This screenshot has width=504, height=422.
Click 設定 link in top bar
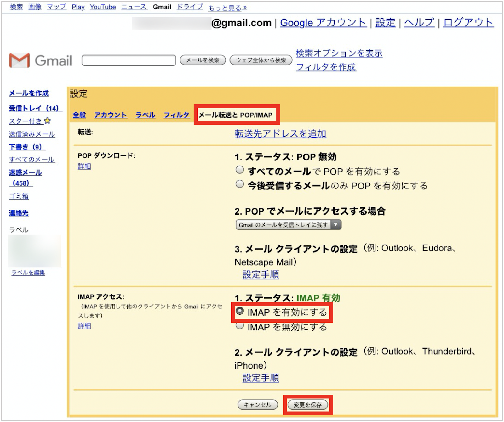click(386, 23)
